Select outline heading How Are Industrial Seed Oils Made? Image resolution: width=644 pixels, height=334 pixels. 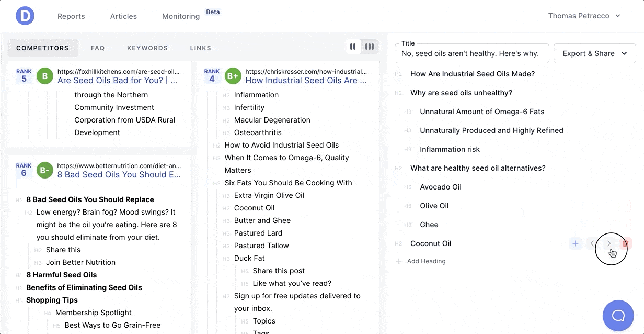473,74
